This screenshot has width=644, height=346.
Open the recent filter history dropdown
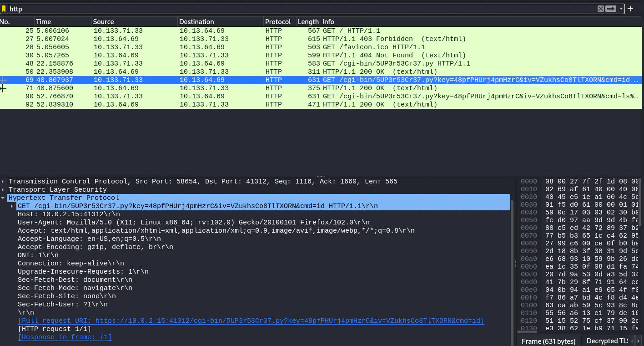(621, 9)
